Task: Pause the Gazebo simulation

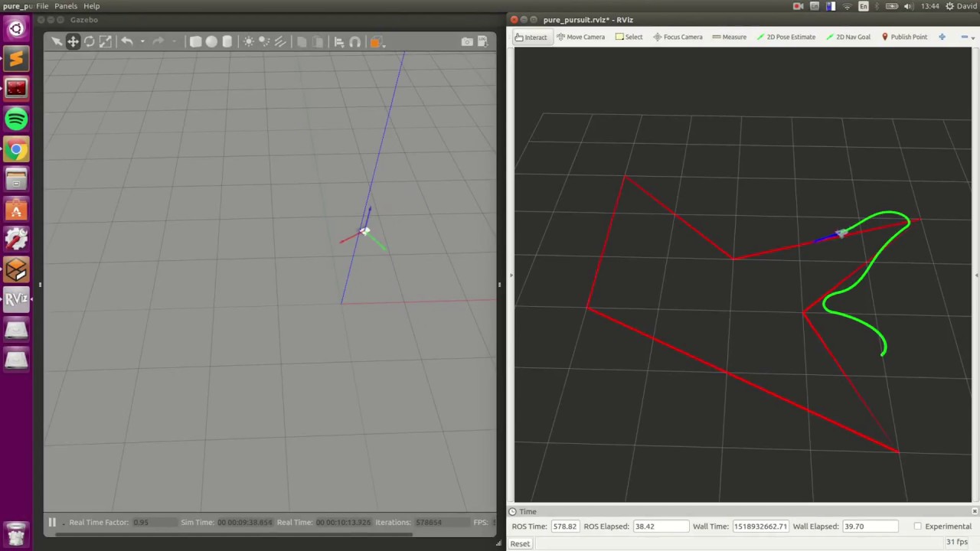Action: [x=52, y=523]
